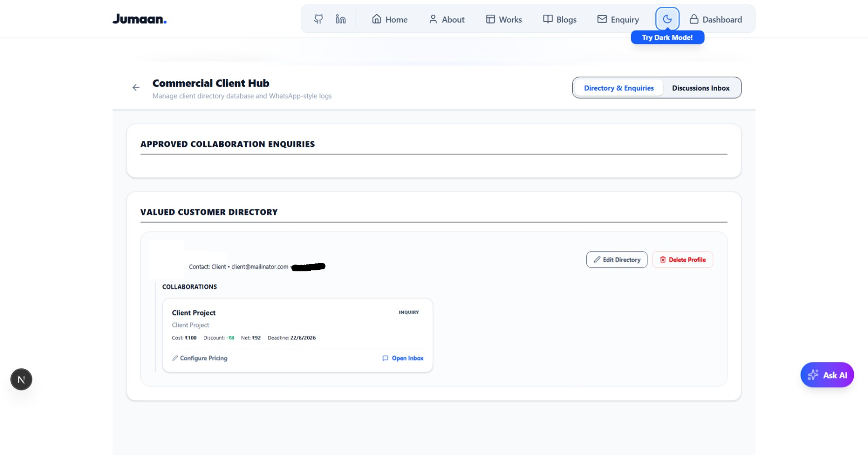Click the COLLABORATIONS label

190,287
